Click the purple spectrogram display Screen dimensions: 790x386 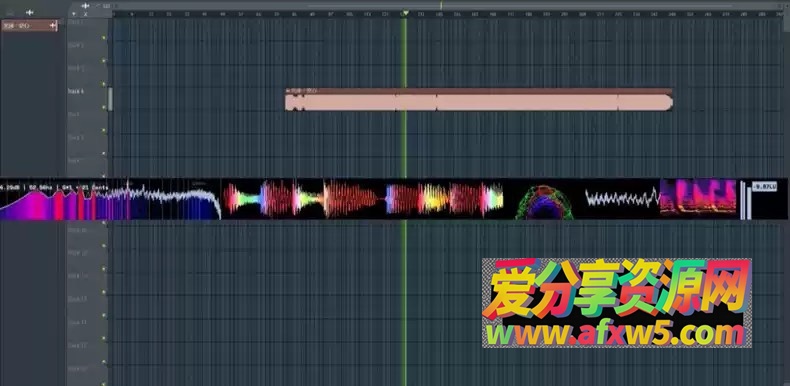pos(698,198)
